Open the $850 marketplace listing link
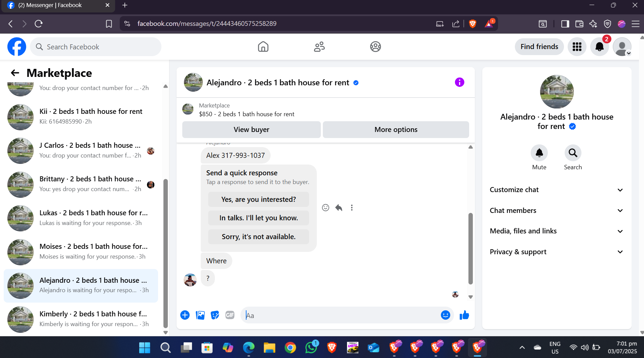 pyautogui.click(x=247, y=114)
